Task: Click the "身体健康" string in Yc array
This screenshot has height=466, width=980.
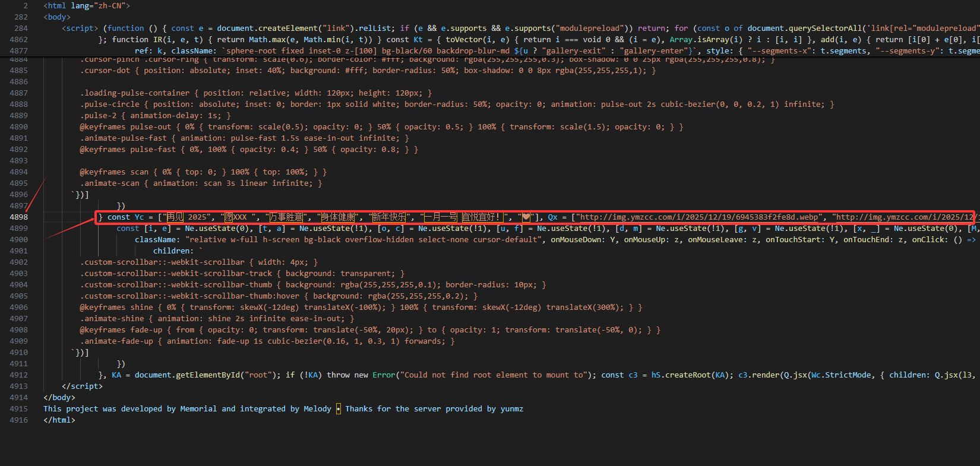Action: pos(338,217)
